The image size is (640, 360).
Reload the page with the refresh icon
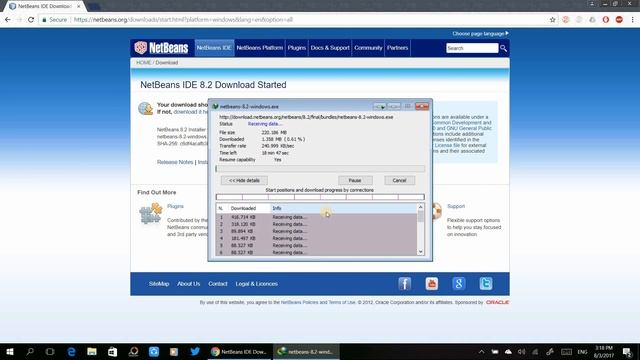31,20
